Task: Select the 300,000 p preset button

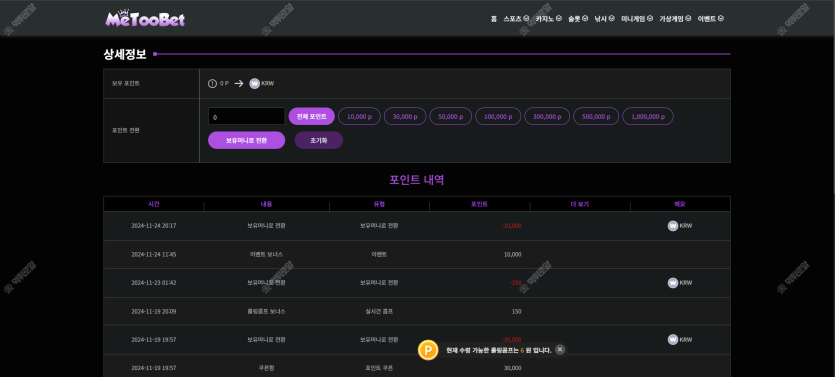Action: [x=547, y=116]
